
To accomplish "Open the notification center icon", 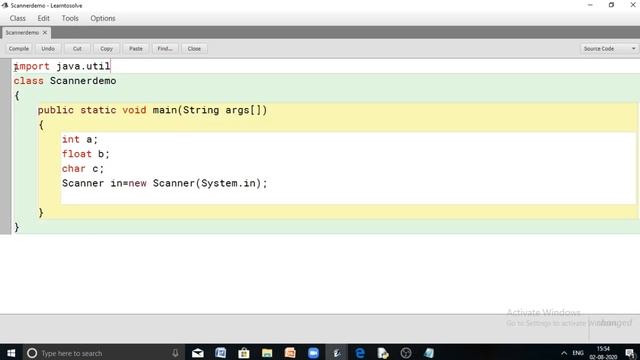I will (x=630, y=353).
